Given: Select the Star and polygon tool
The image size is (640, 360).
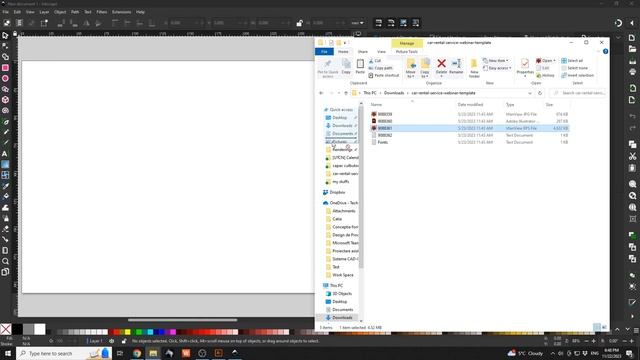Looking at the screenshot, I should pyautogui.click(x=5, y=89).
